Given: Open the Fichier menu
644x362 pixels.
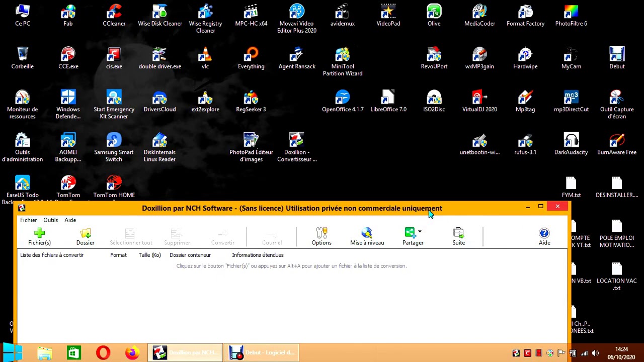Looking at the screenshot, I should pos(28,220).
